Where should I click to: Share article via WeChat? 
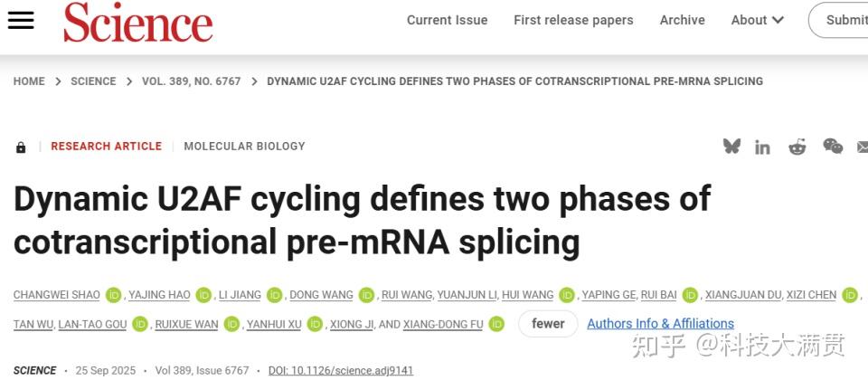point(833,147)
